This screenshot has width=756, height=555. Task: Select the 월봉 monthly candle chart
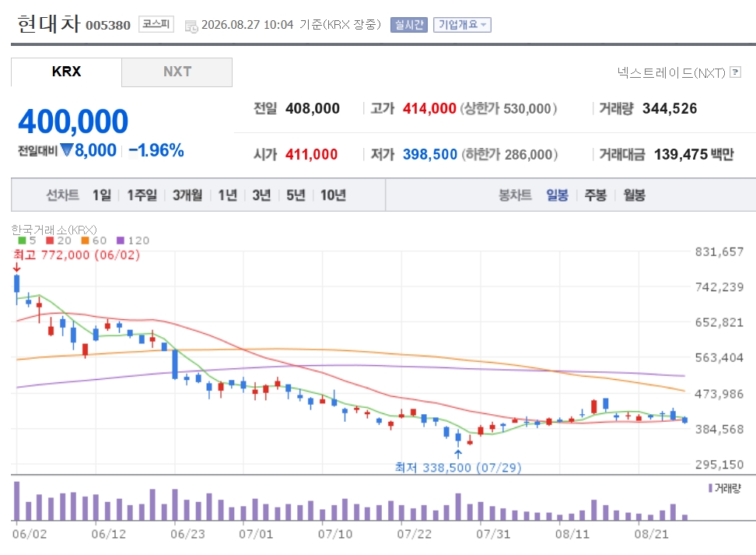tap(634, 195)
